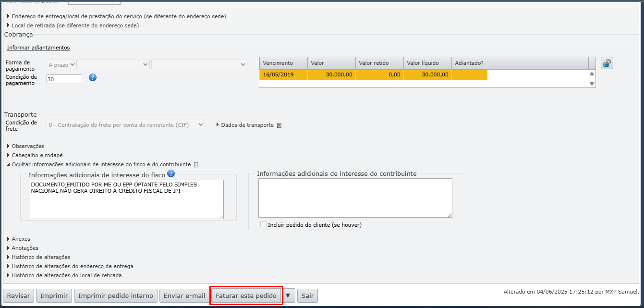Click Valor líquido column header

click(x=427, y=63)
